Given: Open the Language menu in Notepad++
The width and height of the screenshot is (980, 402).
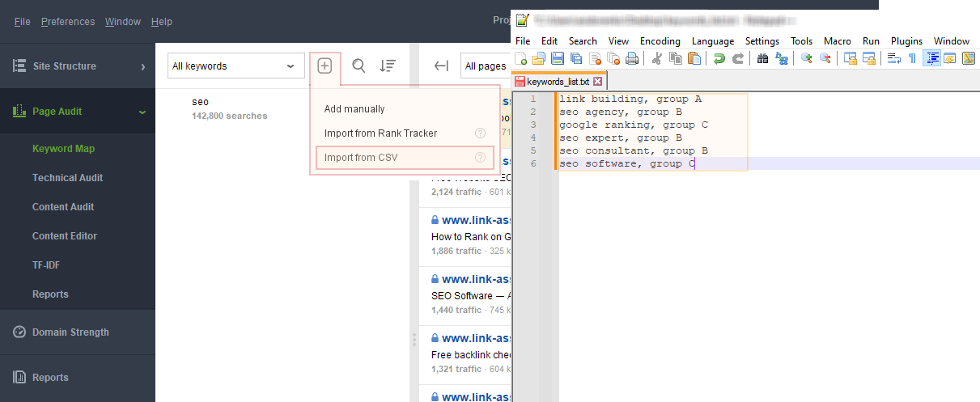Looking at the screenshot, I should tap(713, 41).
